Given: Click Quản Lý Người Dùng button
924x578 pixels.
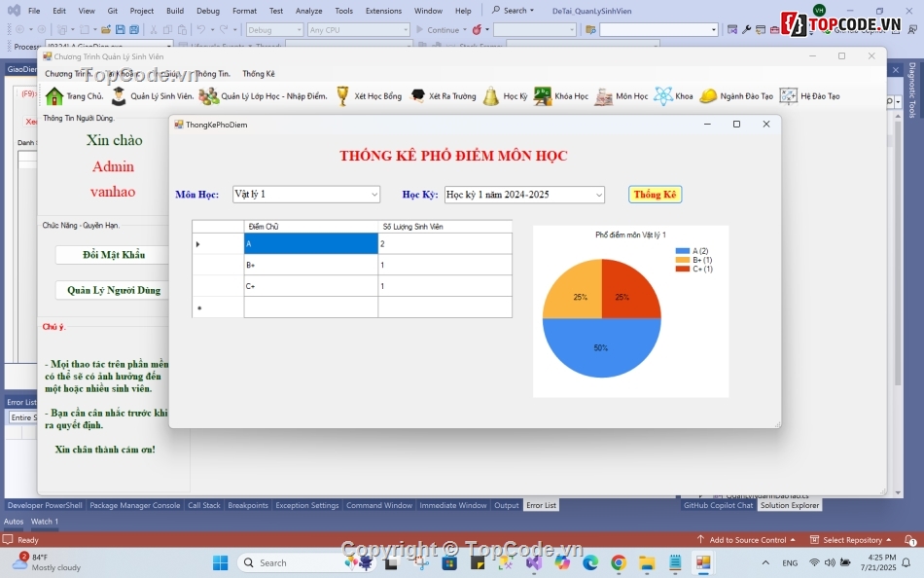Looking at the screenshot, I should coord(114,290).
